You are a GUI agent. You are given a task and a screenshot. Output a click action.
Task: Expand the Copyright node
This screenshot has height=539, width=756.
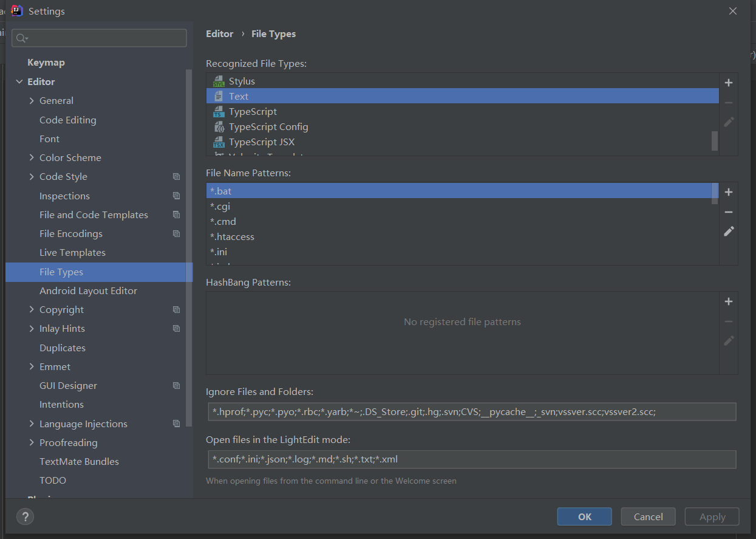(32, 310)
